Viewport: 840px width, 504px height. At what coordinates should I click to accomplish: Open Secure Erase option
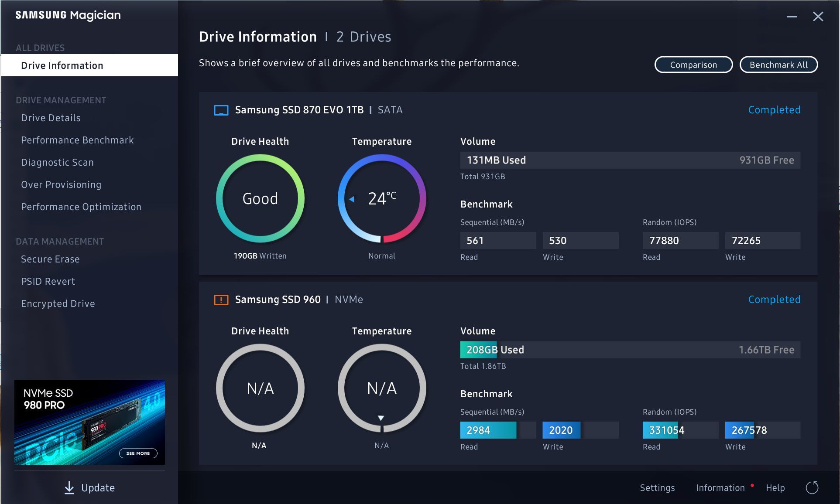50,259
